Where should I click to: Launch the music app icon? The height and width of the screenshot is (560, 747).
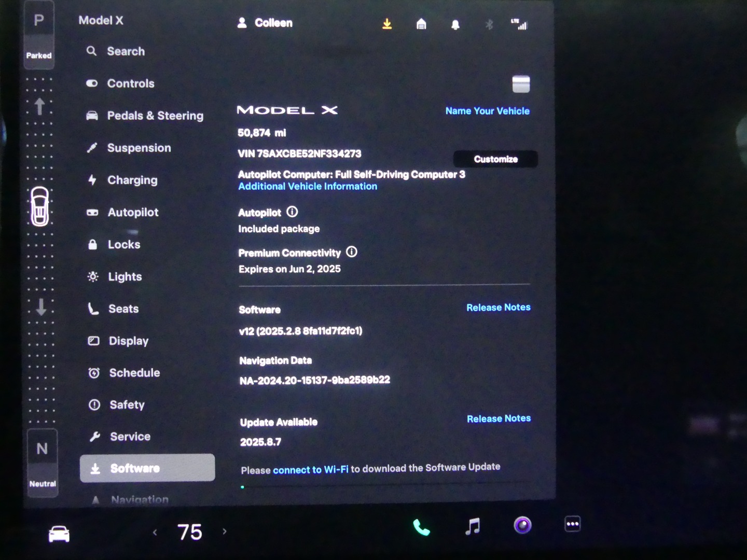pos(472,526)
